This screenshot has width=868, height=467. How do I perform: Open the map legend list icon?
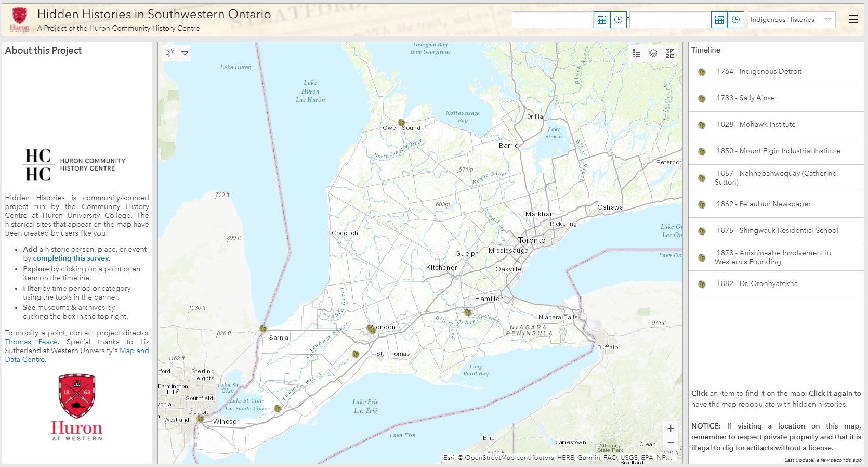click(x=637, y=53)
